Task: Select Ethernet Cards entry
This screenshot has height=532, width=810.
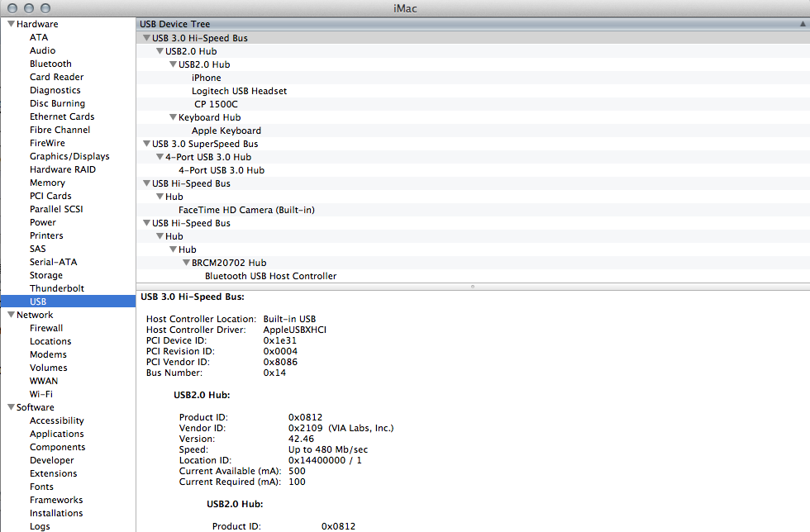Action: tap(62, 116)
